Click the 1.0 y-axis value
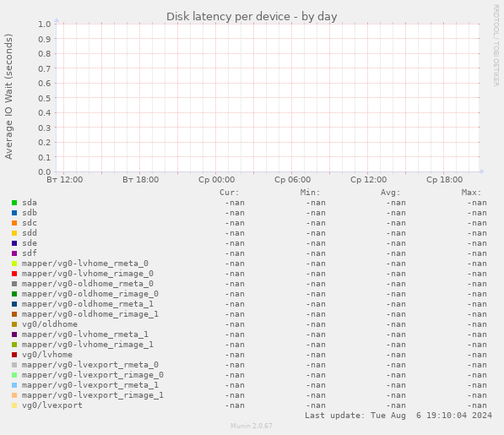Image resolution: width=504 pixels, height=435 pixels. 45,24
